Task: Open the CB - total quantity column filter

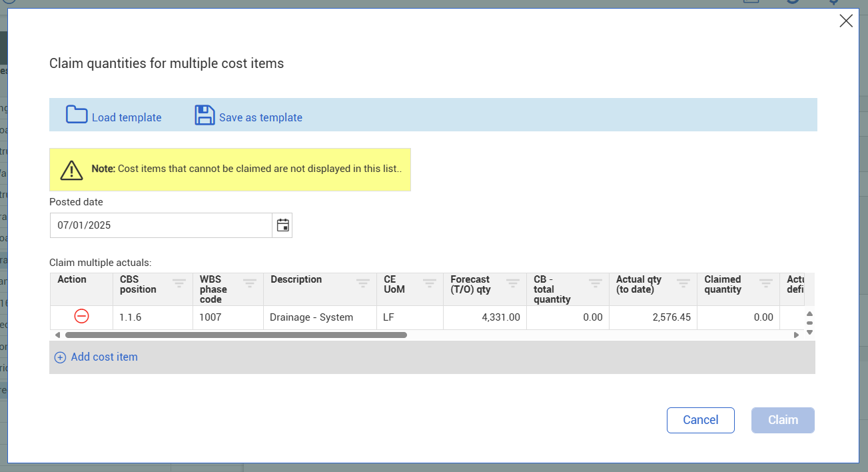Action: pyautogui.click(x=595, y=283)
